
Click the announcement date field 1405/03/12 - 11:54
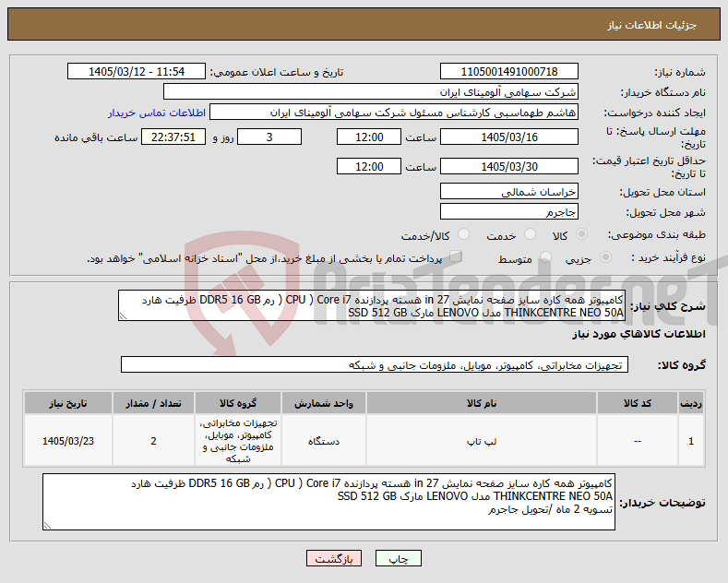click(x=137, y=71)
